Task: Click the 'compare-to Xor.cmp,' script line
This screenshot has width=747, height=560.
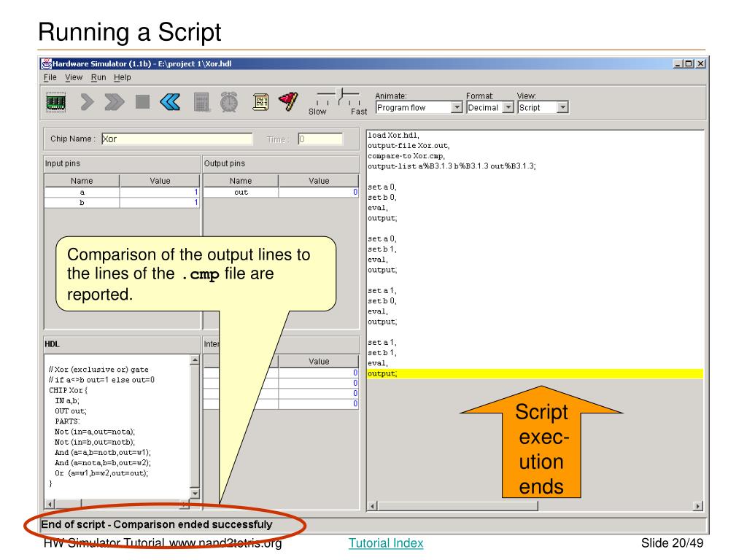Action: (x=406, y=156)
